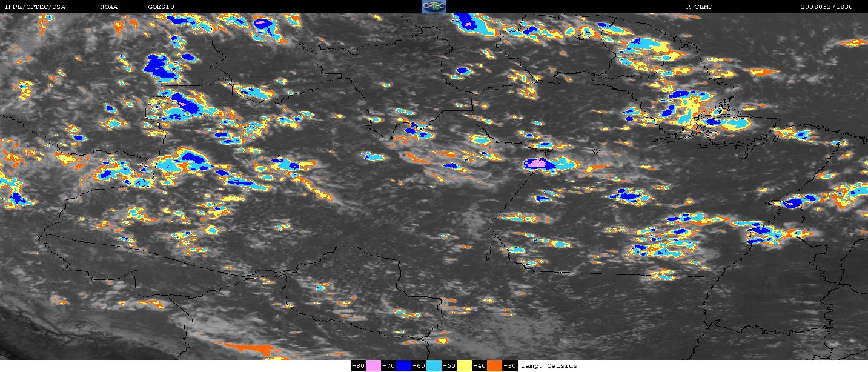Click the NOAA label in header
868x372 pixels.
click(108, 7)
